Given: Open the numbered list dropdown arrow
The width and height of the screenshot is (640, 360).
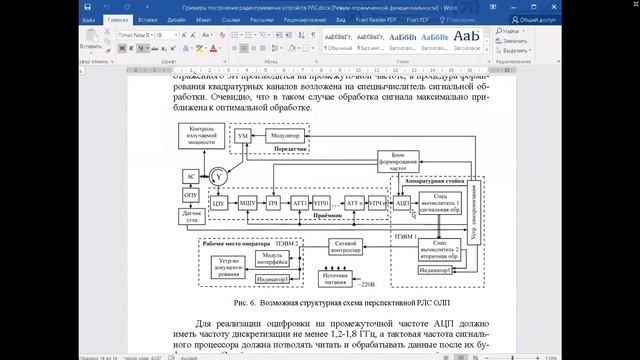Looking at the screenshot, I should [x=256, y=36].
